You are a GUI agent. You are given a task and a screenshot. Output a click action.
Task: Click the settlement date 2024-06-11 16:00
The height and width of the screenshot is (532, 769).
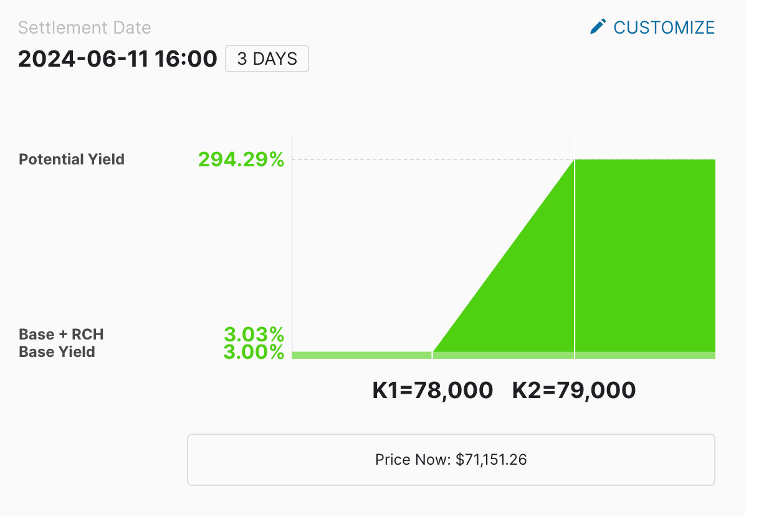click(x=117, y=59)
